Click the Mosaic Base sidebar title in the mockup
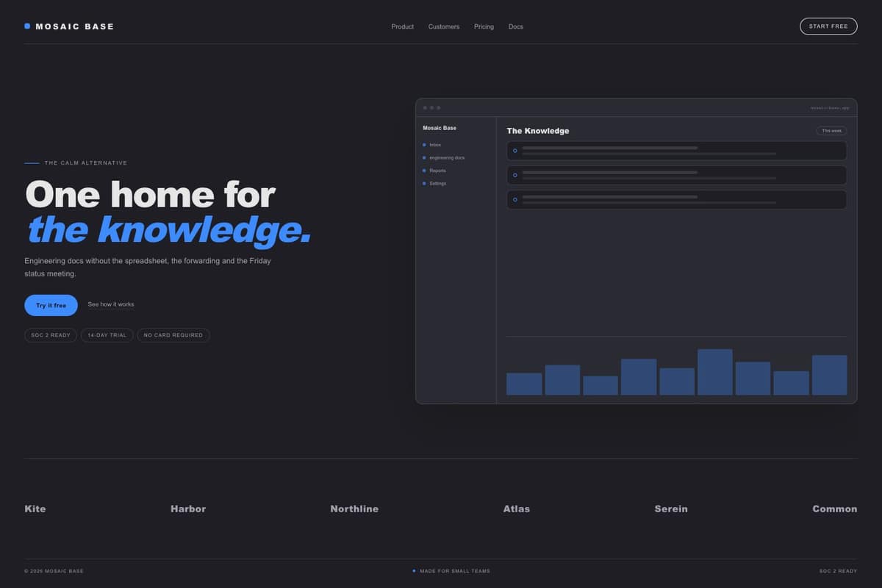The image size is (882, 588). (440, 128)
